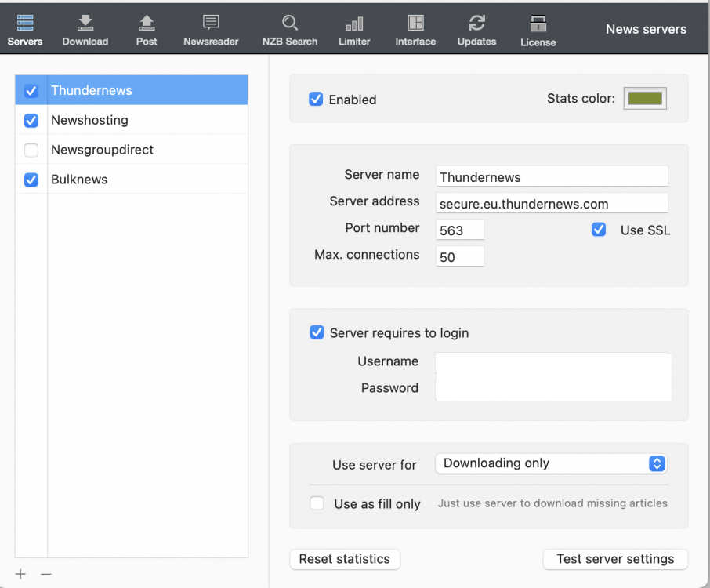
Task: Show the Interface preferences
Action: click(415, 31)
